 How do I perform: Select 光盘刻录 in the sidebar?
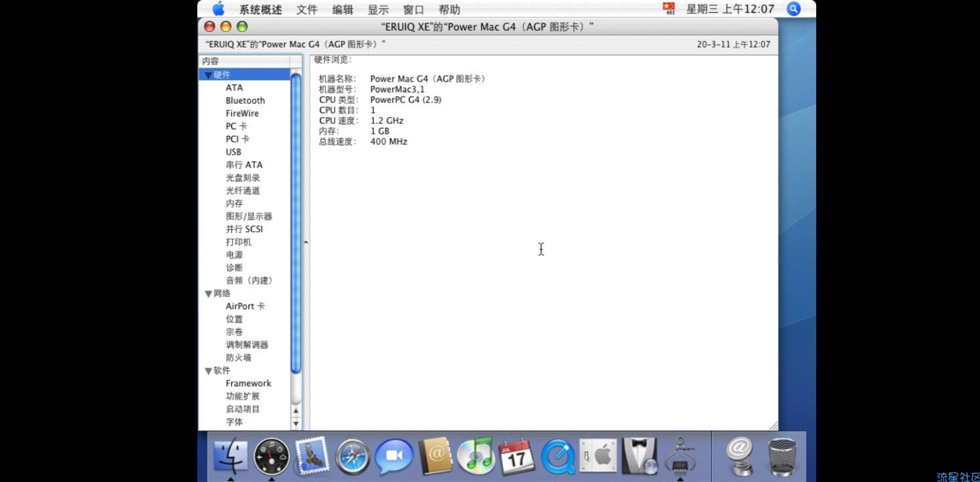click(x=243, y=177)
